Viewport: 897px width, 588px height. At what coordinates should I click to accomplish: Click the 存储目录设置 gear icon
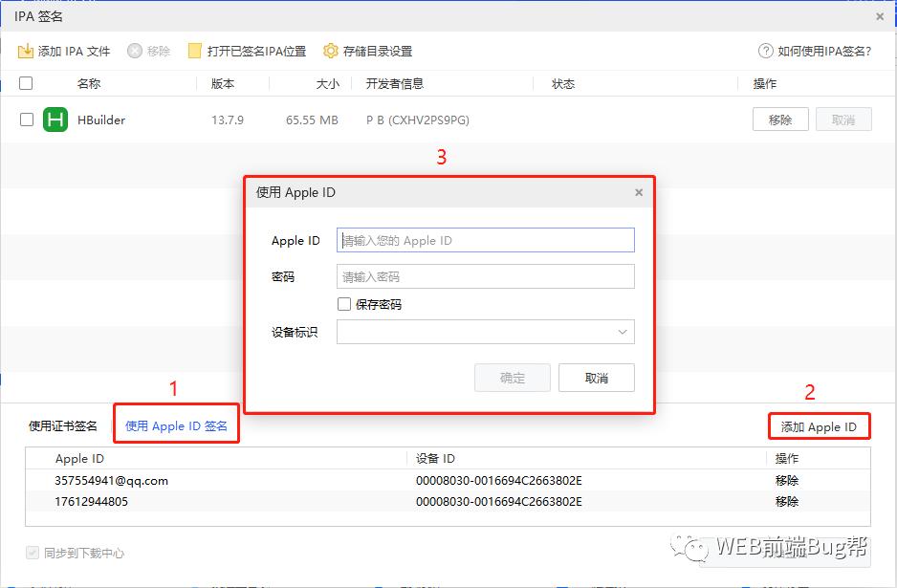(x=330, y=52)
